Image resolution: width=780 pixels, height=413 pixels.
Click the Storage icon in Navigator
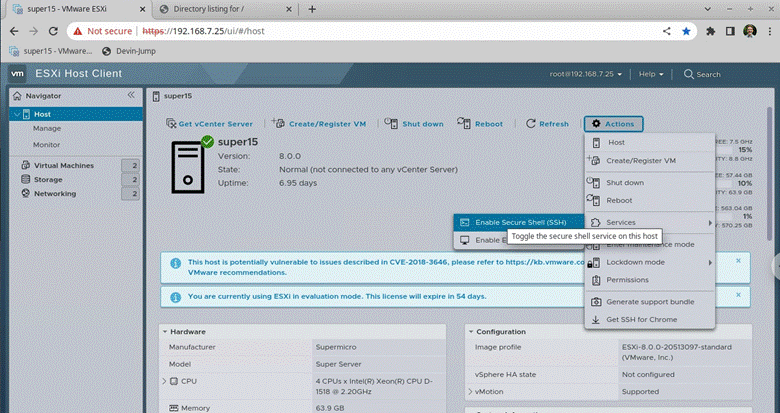click(x=25, y=179)
